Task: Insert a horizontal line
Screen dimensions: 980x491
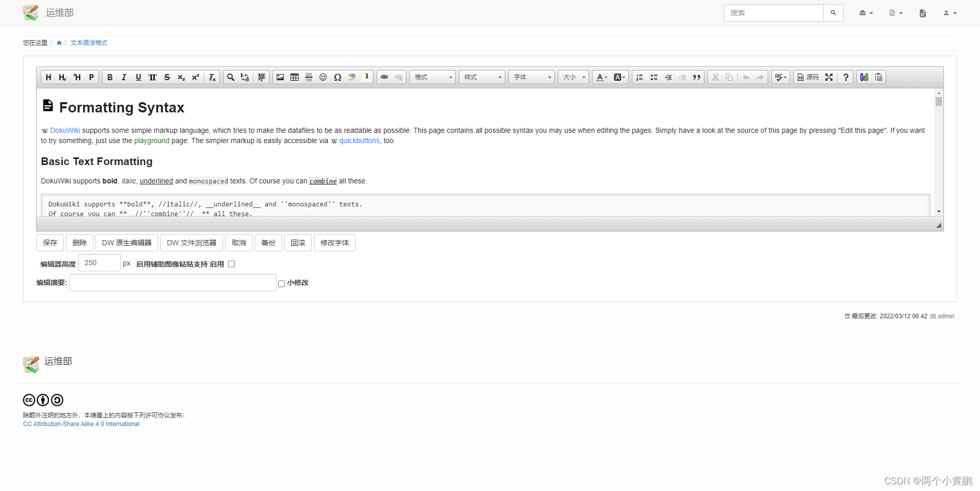Action: pyautogui.click(x=309, y=77)
